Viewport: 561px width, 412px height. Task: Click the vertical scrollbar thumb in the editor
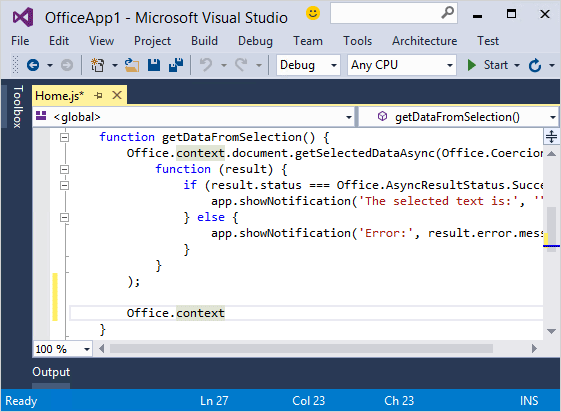[x=551, y=229]
